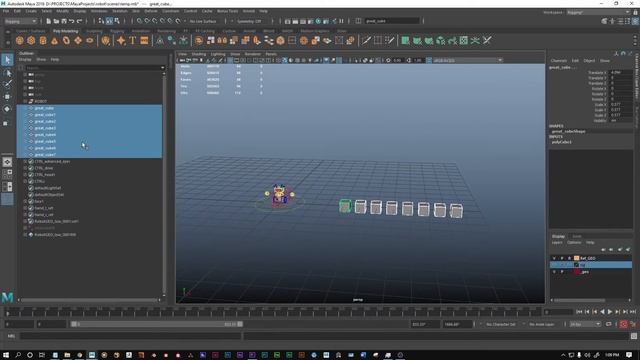Click the Undo icon in status line
The width and height of the screenshot is (640, 360).
click(x=71, y=21)
